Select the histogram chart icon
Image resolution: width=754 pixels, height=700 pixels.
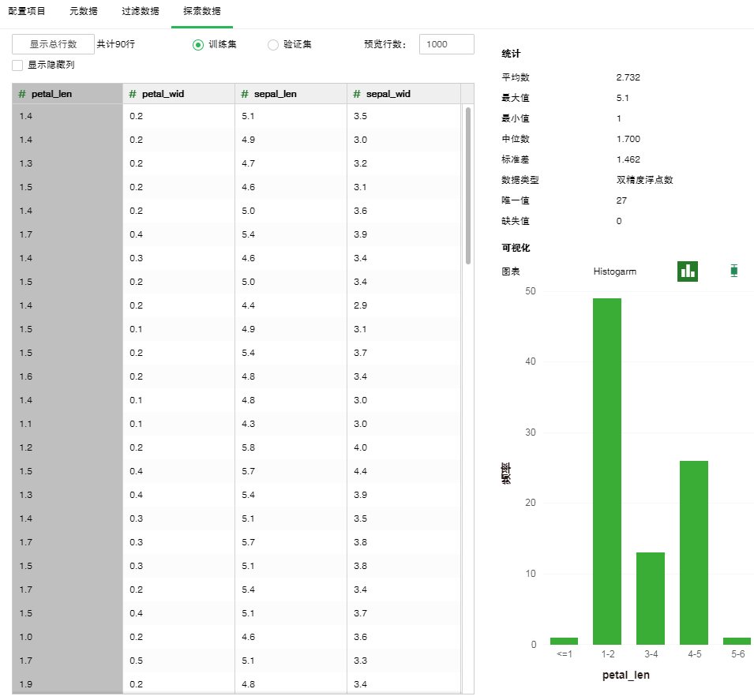pyautogui.click(x=688, y=271)
